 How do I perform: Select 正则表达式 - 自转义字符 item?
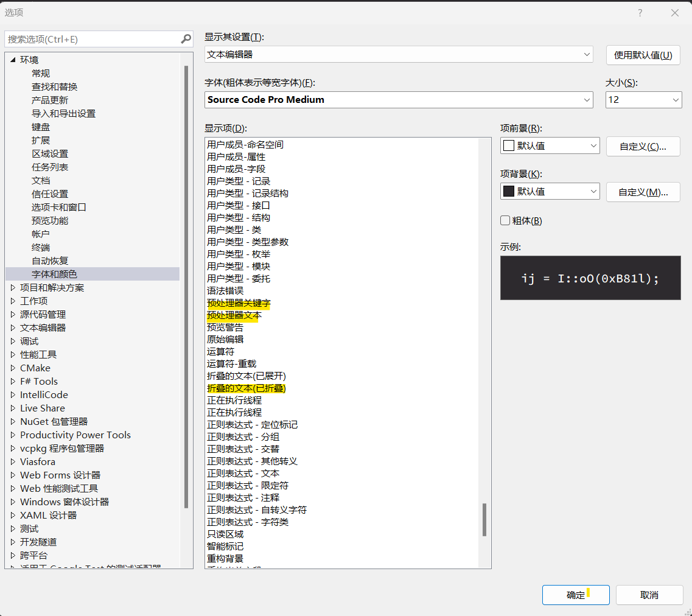click(x=257, y=509)
